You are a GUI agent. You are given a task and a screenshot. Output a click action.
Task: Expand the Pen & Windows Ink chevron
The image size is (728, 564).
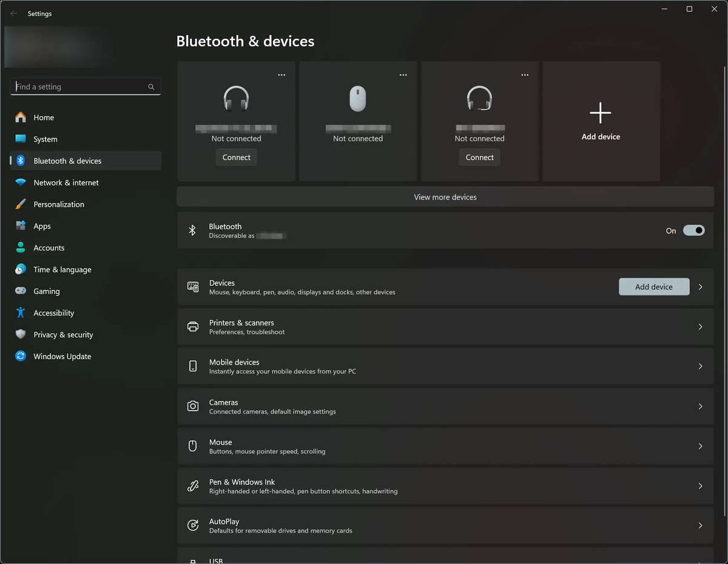pos(701,486)
